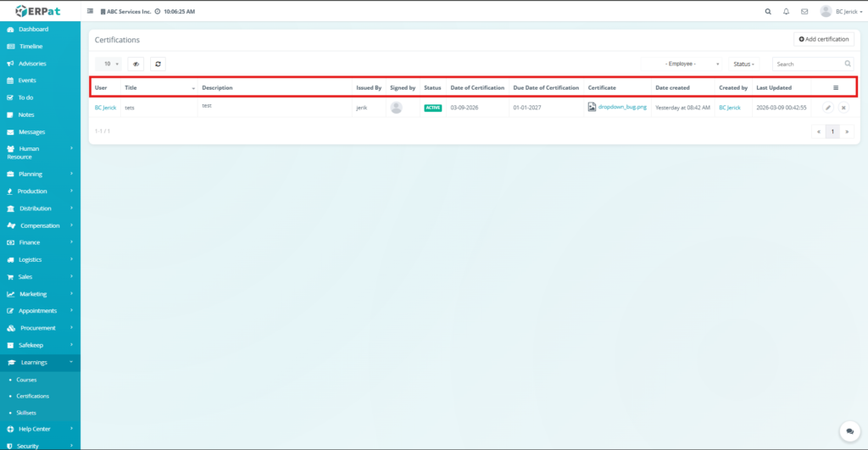Open the Status filter dropdown
868x450 pixels.
744,64
